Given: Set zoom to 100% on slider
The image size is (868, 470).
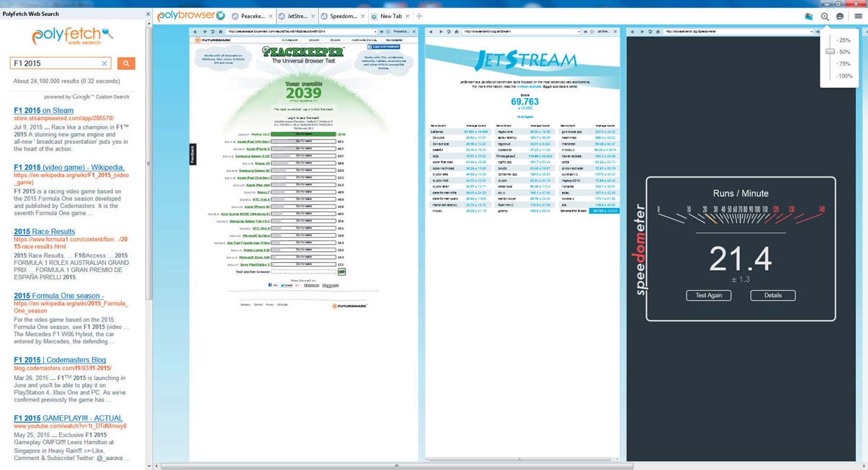Looking at the screenshot, I should click(x=844, y=76).
